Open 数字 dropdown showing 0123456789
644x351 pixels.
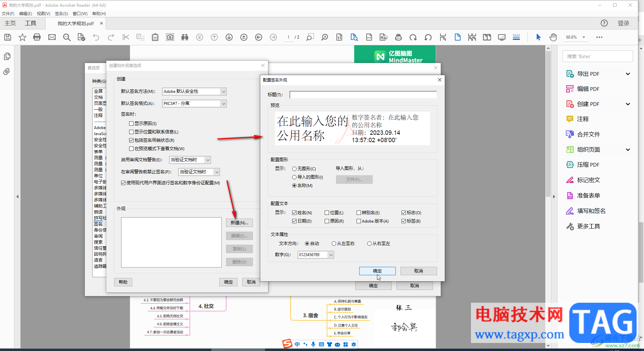[316, 255]
